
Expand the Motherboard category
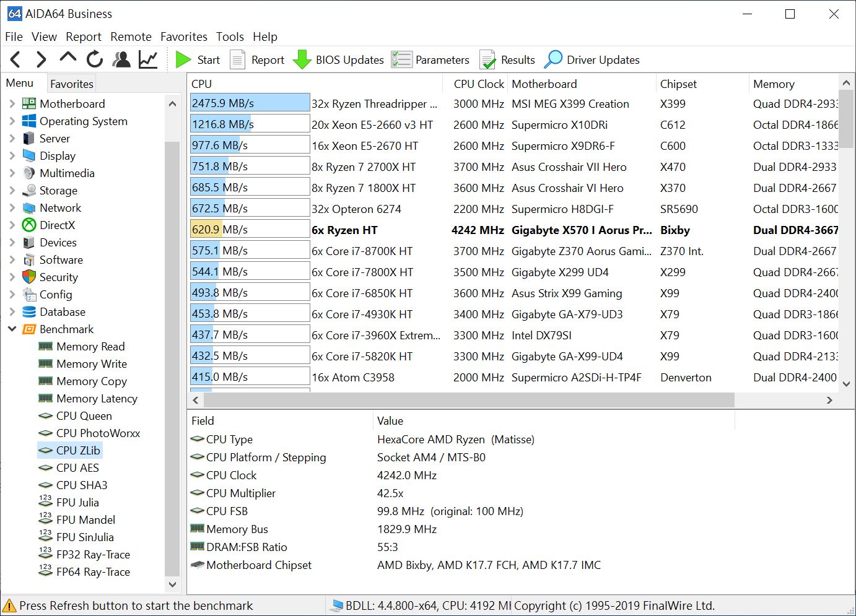(12, 103)
